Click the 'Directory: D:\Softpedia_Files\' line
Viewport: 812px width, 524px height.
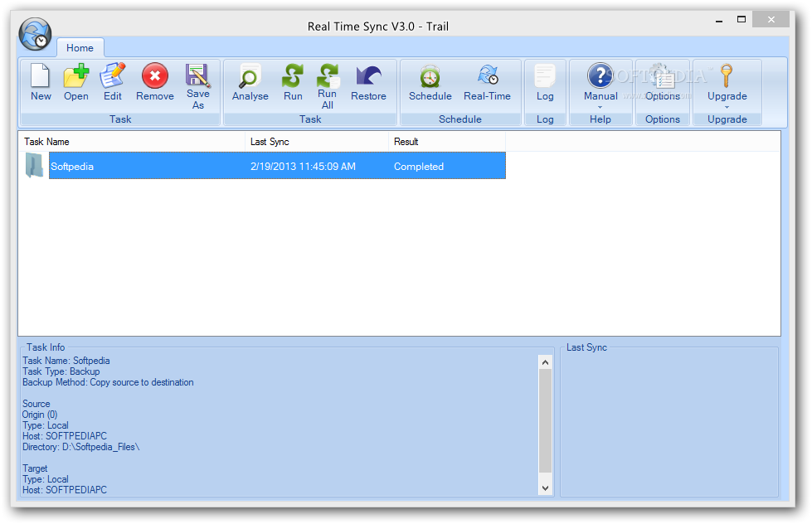(80, 447)
